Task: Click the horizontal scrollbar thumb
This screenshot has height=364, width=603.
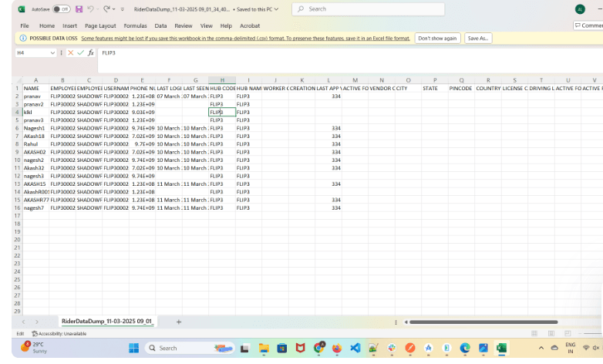Action: point(483,322)
